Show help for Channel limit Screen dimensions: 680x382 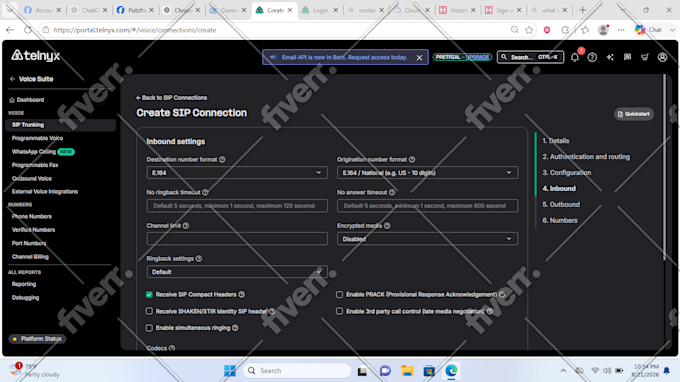pyautogui.click(x=186, y=225)
